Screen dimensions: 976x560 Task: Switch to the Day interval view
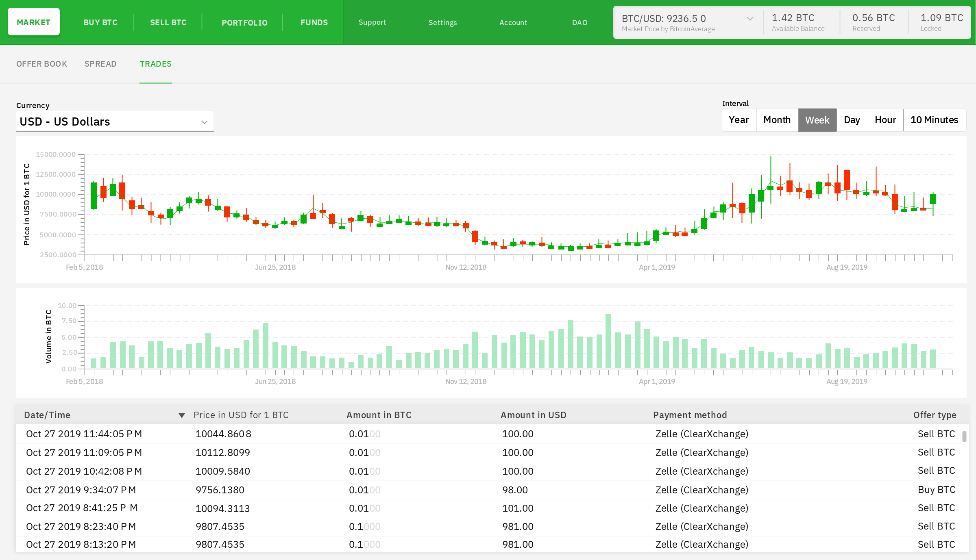[851, 120]
